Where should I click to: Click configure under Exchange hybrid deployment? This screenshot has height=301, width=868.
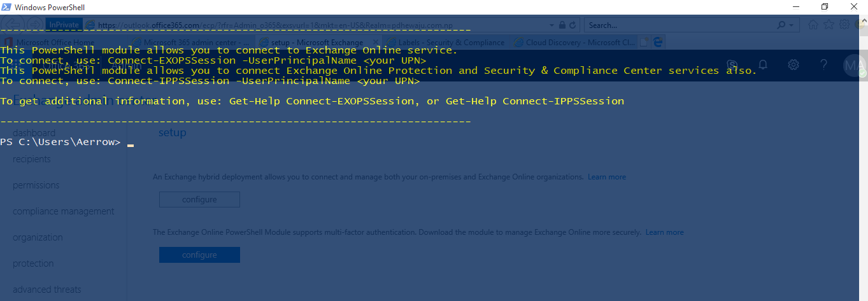pos(199,199)
